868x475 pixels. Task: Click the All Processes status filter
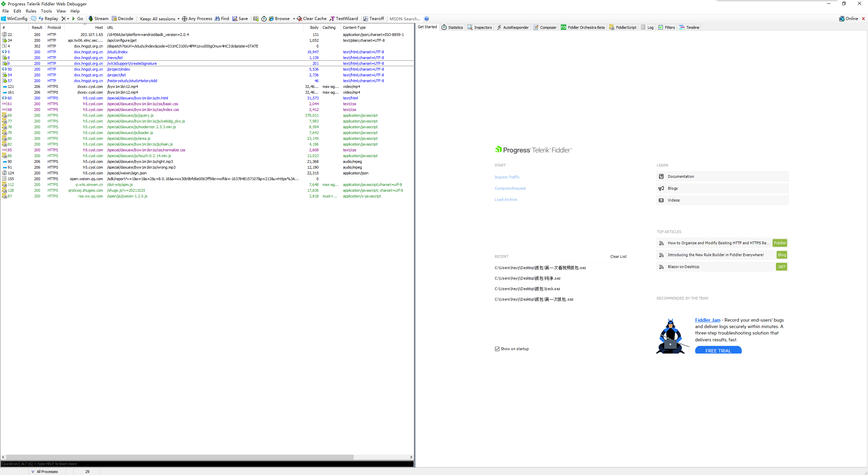pyautogui.click(x=44, y=472)
